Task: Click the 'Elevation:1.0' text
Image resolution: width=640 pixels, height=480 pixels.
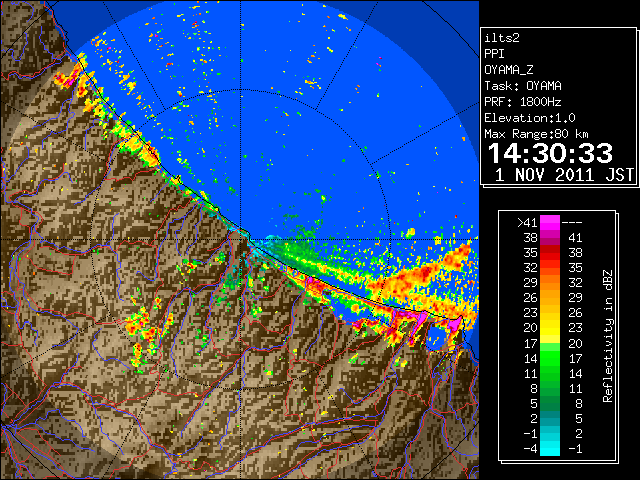Action: [x=530, y=118]
